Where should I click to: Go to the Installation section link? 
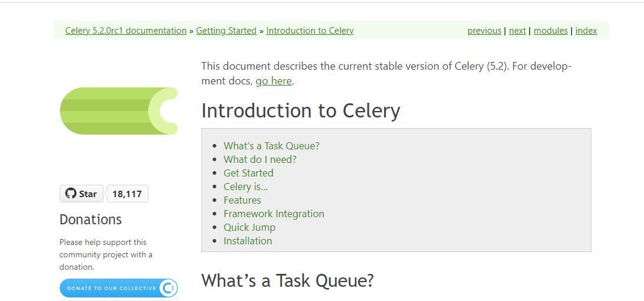248,241
